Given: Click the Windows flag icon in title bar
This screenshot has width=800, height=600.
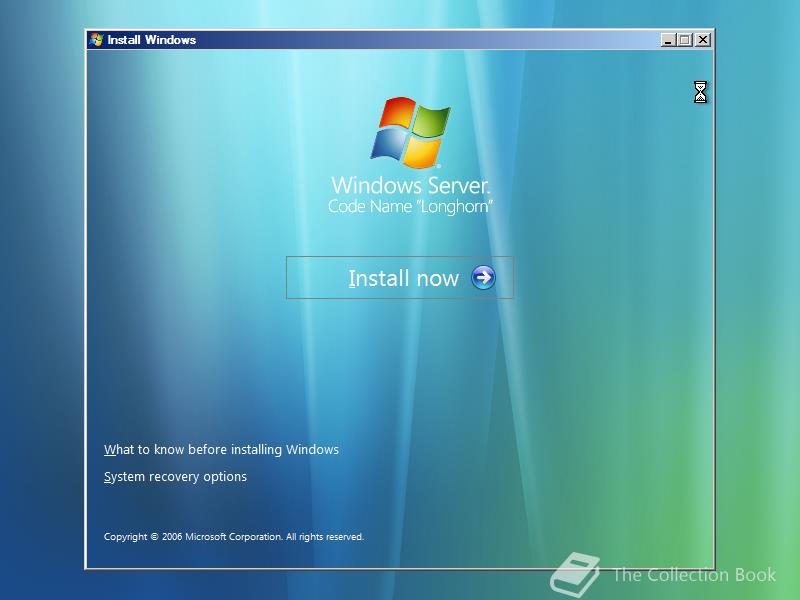Looking at the screenshot, I should (x=96, y=40).
